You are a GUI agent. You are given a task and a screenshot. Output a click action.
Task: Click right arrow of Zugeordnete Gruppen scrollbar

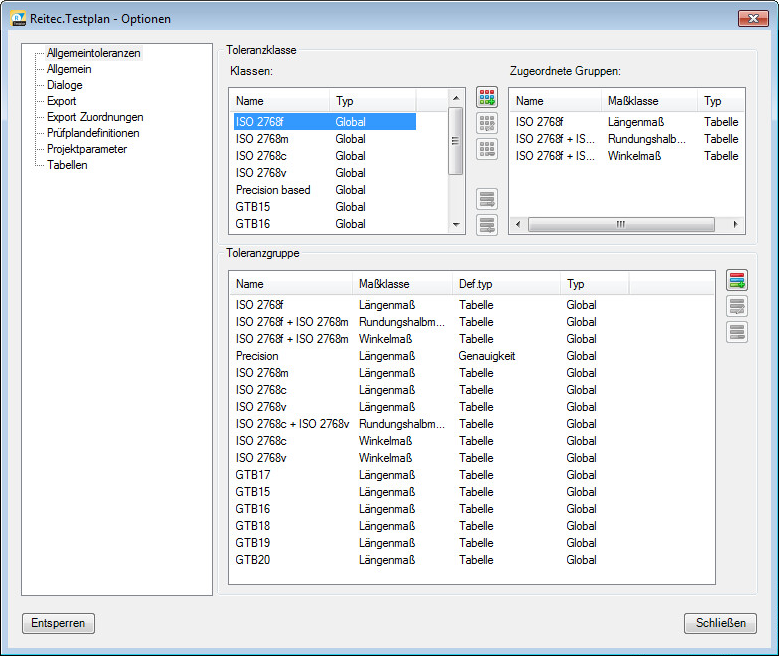point(737,225)
